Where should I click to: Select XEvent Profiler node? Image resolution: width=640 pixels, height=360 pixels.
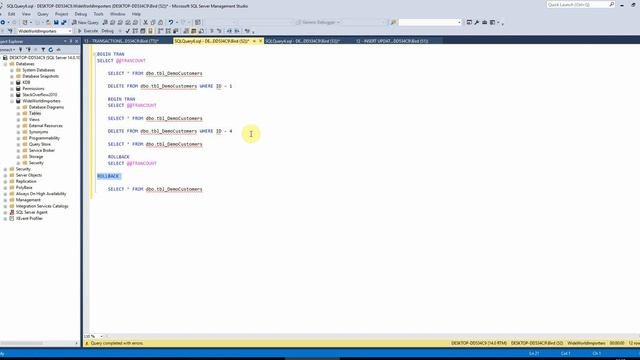coord(29,218)
